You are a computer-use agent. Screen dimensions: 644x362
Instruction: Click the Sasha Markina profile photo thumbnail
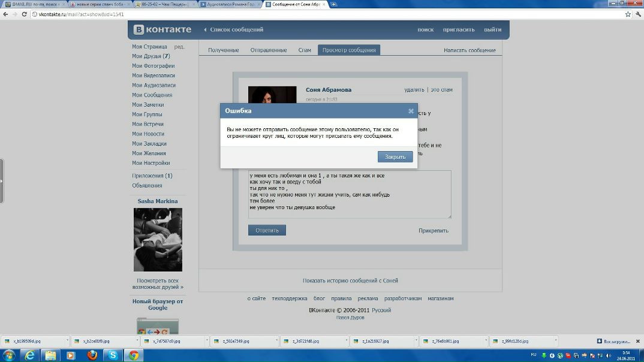158,240
